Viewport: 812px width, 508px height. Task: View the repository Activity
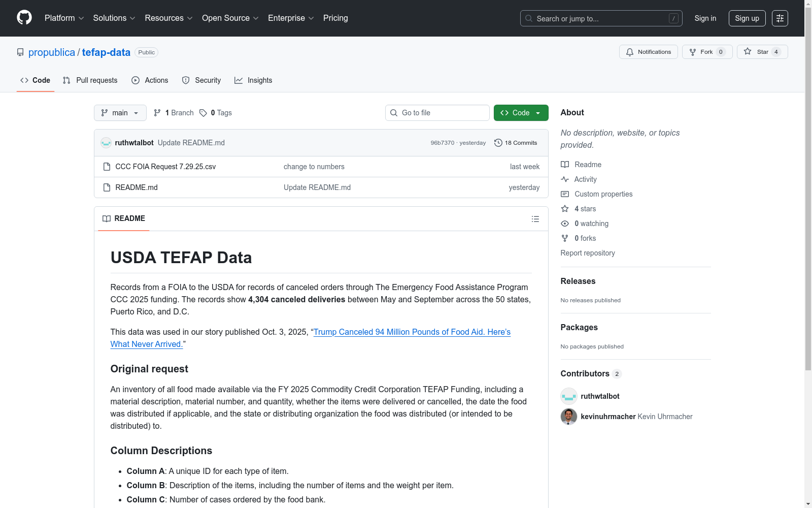(579, 179)
